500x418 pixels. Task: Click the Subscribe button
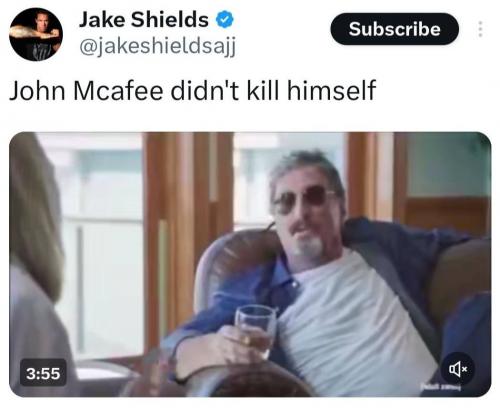(x=394, y=29)
